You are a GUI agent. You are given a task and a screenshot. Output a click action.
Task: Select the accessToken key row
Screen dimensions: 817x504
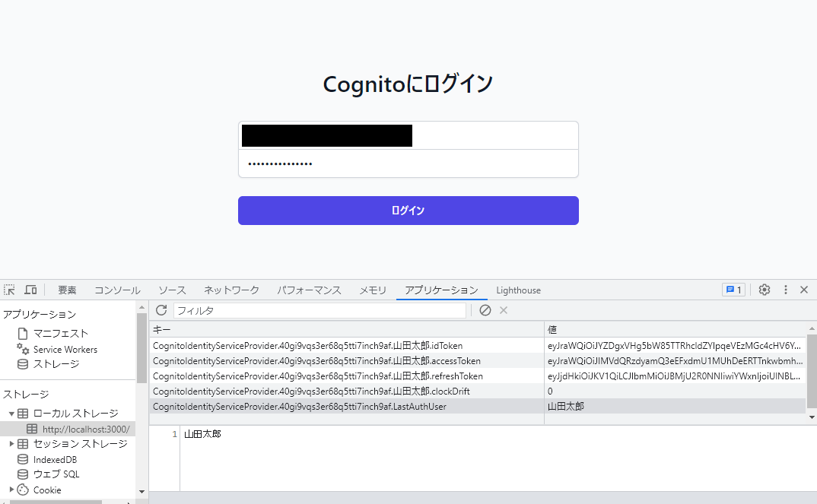point(346,360)
